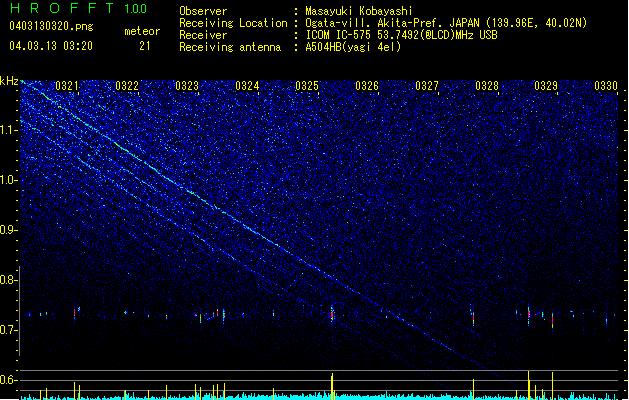The width and height of the screenshot is (629, 400).
Task: Click the 'Observer' field label
Action: [203, 11]
